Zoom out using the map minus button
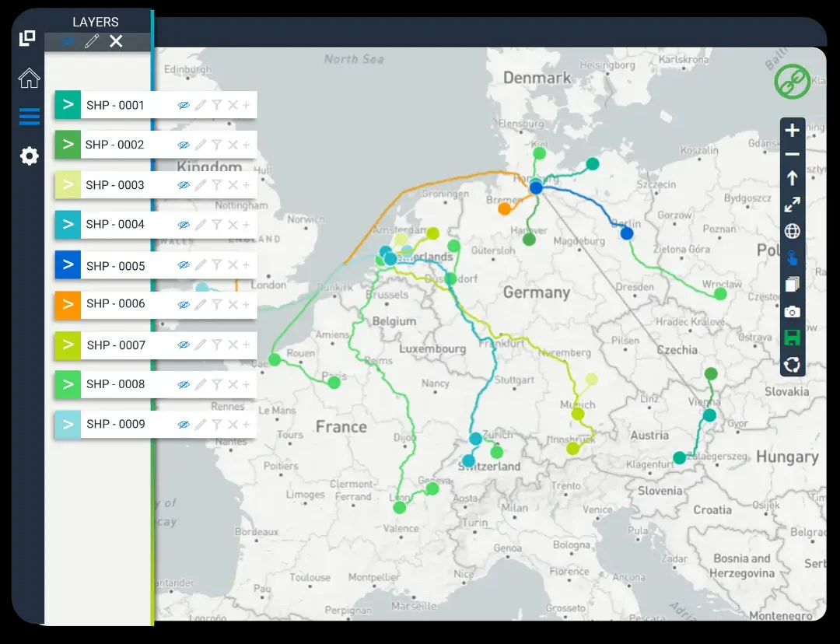Viewport: 840px width, 644px height. (x=792, y=155)
